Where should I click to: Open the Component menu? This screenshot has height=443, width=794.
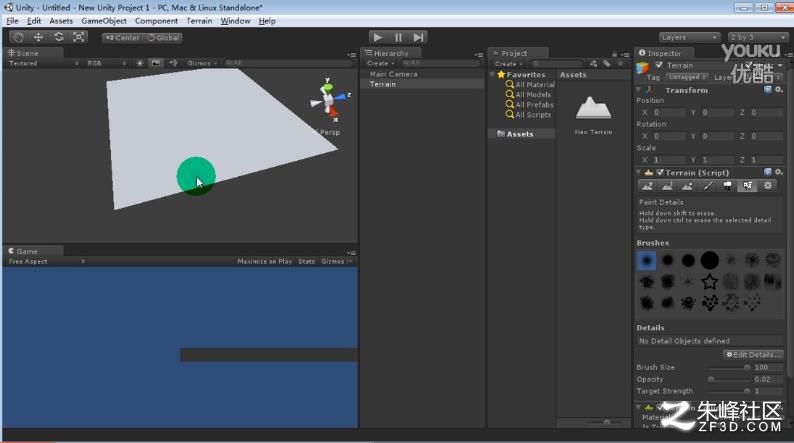click(x=156, y=21)
